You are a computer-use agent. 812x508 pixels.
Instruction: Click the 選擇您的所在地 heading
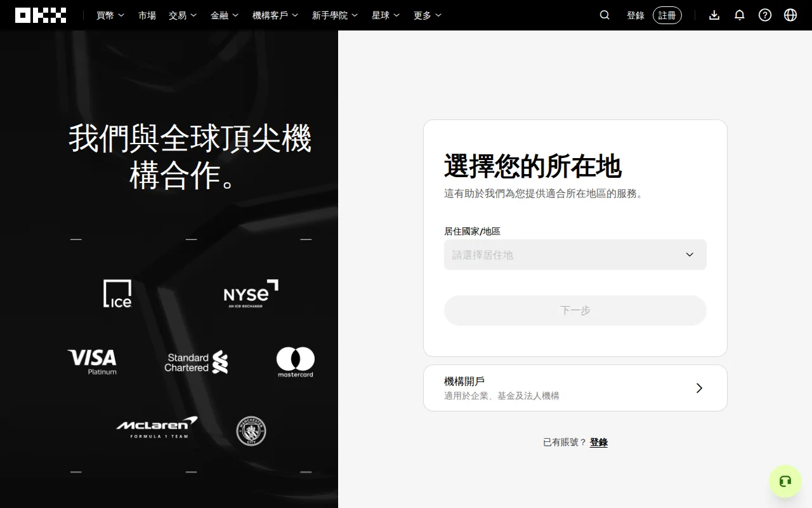[x=533, y=166]
